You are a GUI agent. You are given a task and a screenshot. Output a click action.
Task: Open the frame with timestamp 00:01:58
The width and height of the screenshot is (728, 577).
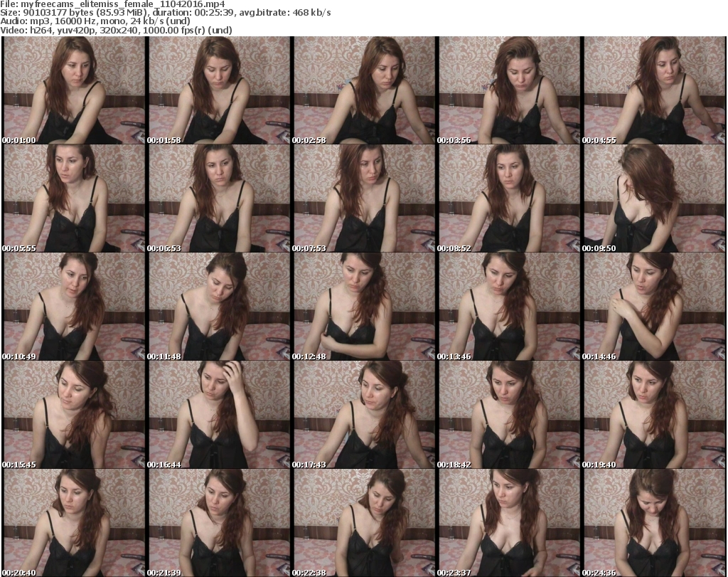(219, 90)
